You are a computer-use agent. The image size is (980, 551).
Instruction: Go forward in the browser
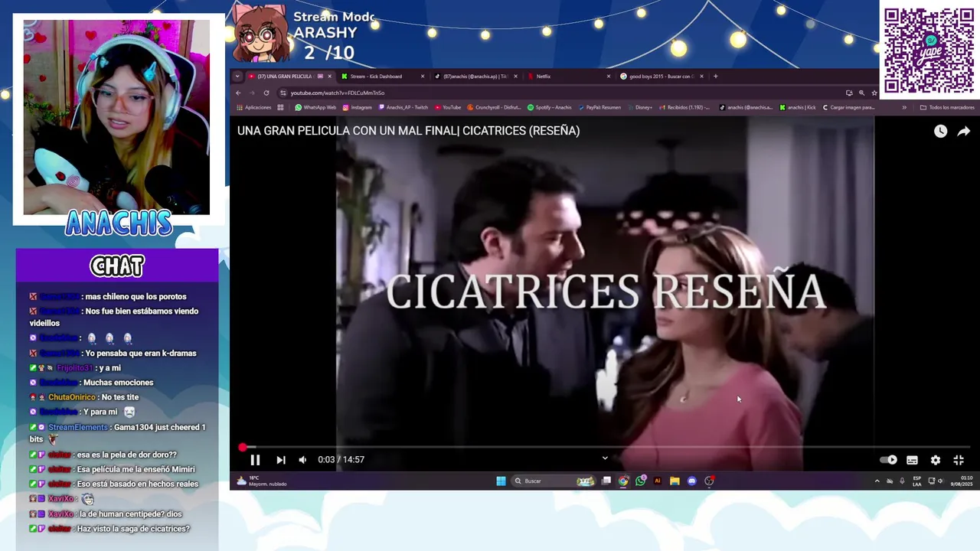[252, 93]
